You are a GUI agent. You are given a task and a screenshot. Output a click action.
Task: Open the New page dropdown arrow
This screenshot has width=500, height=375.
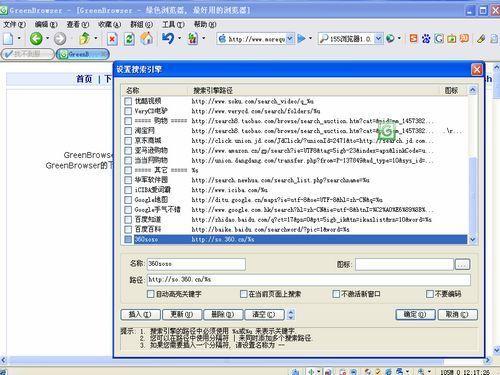(19, 39)
